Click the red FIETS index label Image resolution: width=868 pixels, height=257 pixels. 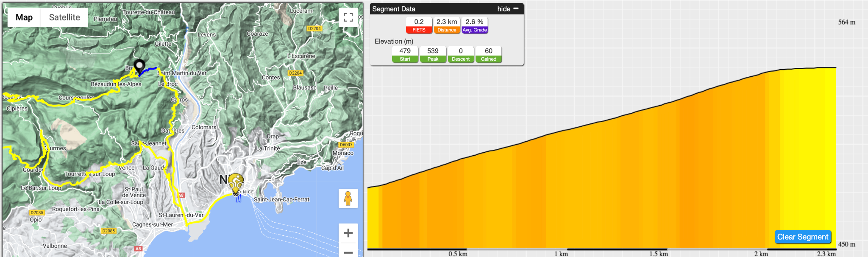coord(419,30)
